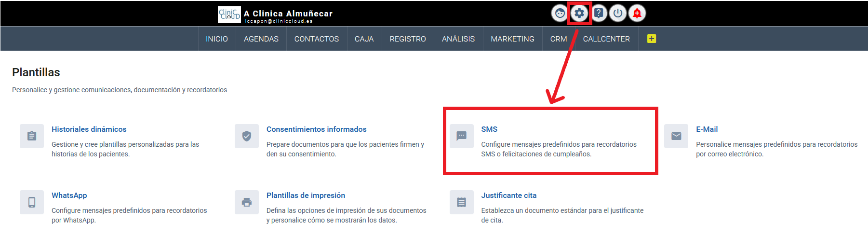This screenshot has width=868, height=237.
Task: Click the Clinic Cloud logo
Action: (x=229, y=14)
